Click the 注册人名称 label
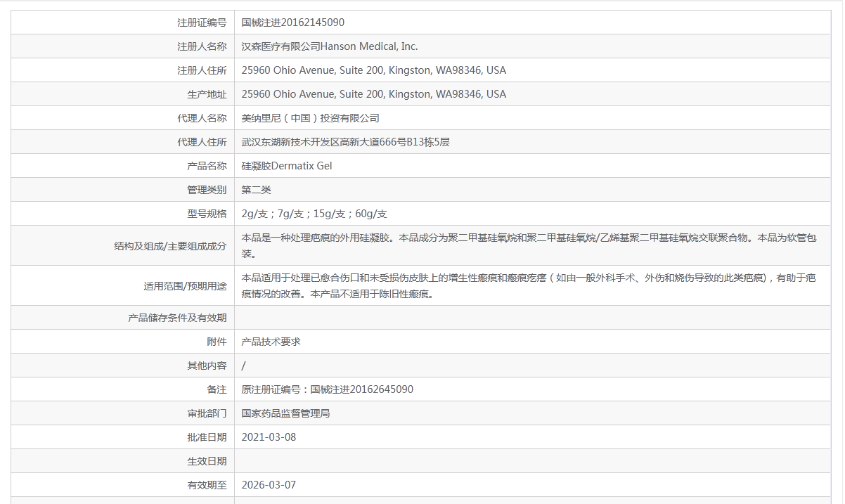This screenshot has height=504, width=845. point(202,46)
